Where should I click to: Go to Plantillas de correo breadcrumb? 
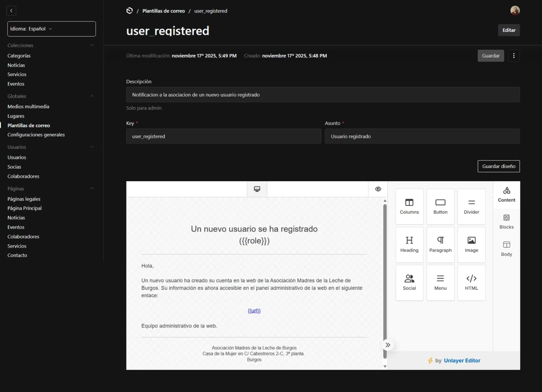[164, 11]
